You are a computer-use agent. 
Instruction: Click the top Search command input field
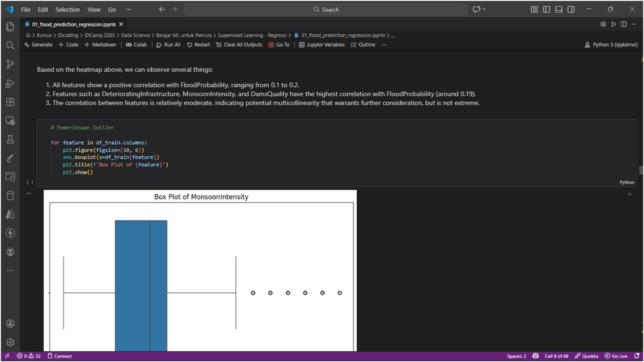coord(325,9)
